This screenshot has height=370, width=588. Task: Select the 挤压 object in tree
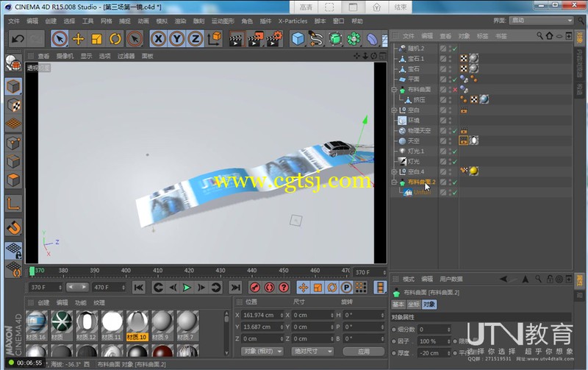point(419,100)
